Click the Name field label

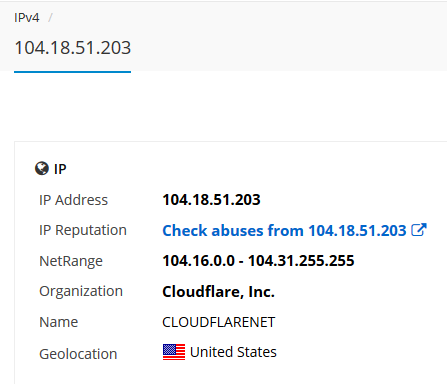coord(59,322)
